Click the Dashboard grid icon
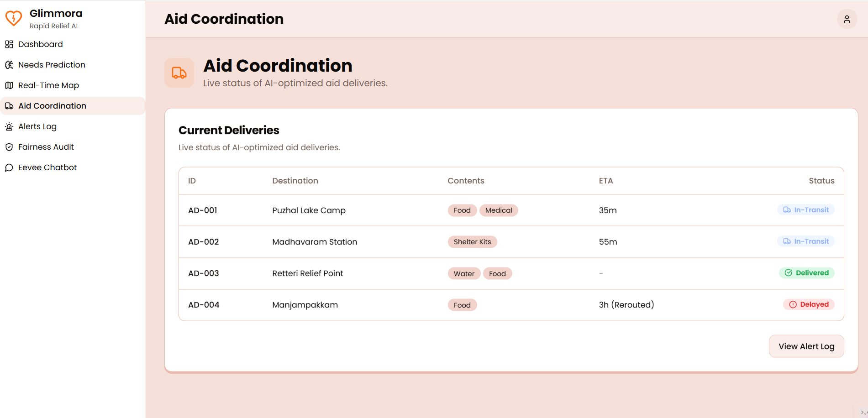The width and height of the screenshot is (868, 418). click(9, 44)
